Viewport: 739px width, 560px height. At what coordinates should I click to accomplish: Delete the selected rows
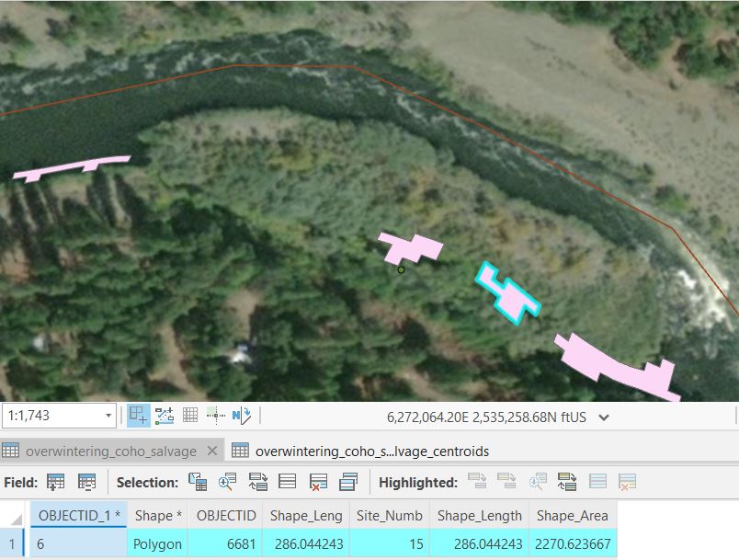[318, 482]
